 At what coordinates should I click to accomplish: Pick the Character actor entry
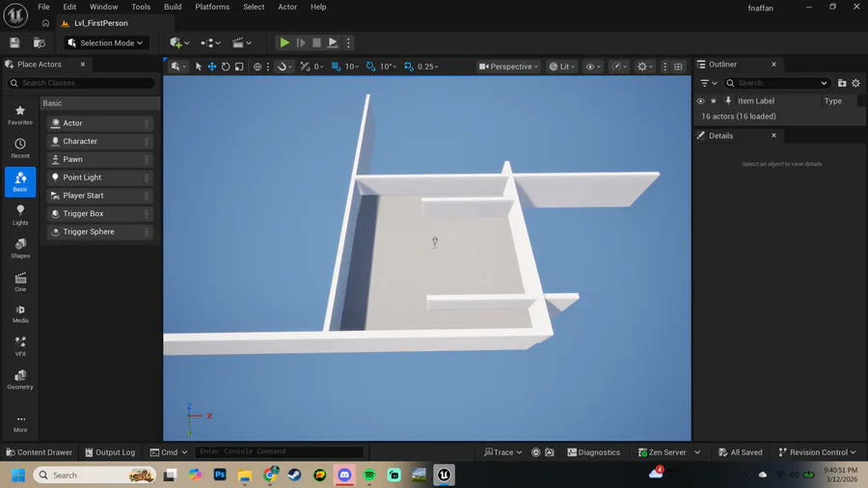pos(99,141)
